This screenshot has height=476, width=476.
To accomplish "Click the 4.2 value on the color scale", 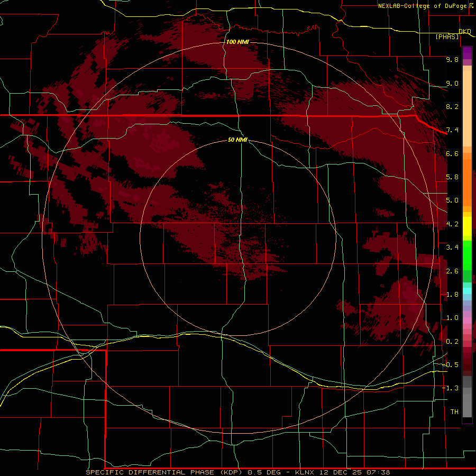I will tap(452, 224).
